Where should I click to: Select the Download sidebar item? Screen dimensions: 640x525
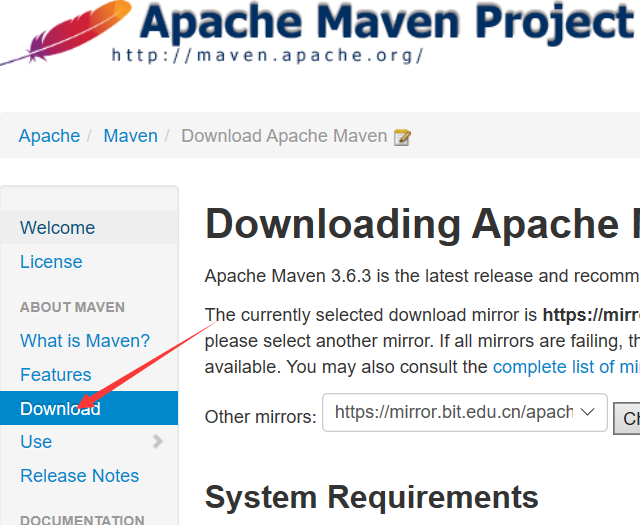(89, 408)
